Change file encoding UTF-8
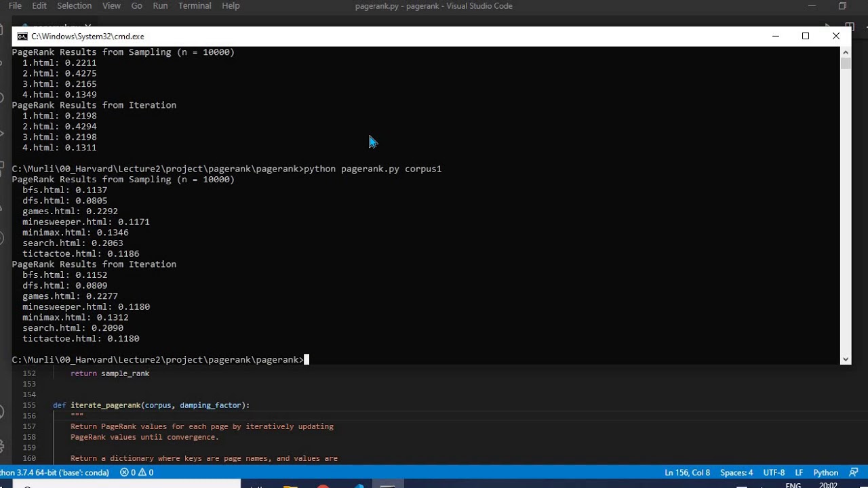Image resolution: width=868 pixels, height=488 pixels. (x=774, y=472)
